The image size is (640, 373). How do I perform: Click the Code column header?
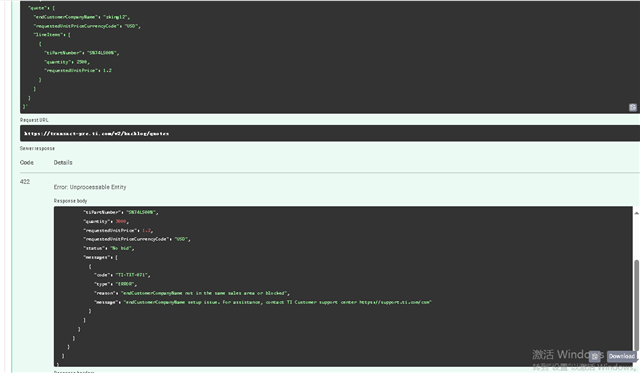(x=27, y=162)
